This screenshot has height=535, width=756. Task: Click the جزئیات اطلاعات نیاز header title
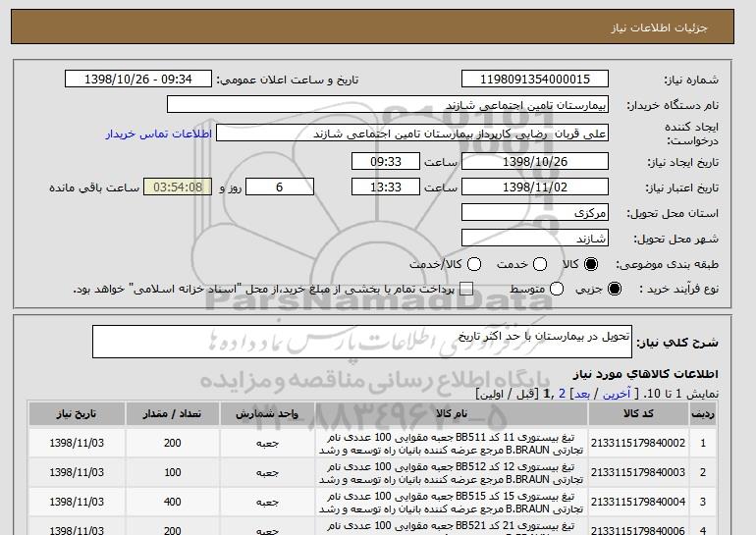pos(659,27)
